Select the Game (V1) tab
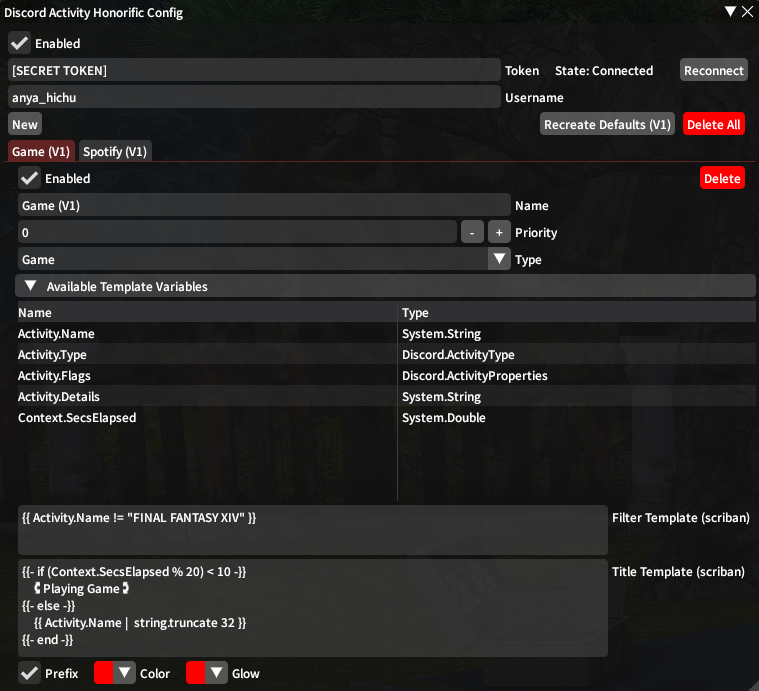759x691 pixels. (x=41, y=151)
